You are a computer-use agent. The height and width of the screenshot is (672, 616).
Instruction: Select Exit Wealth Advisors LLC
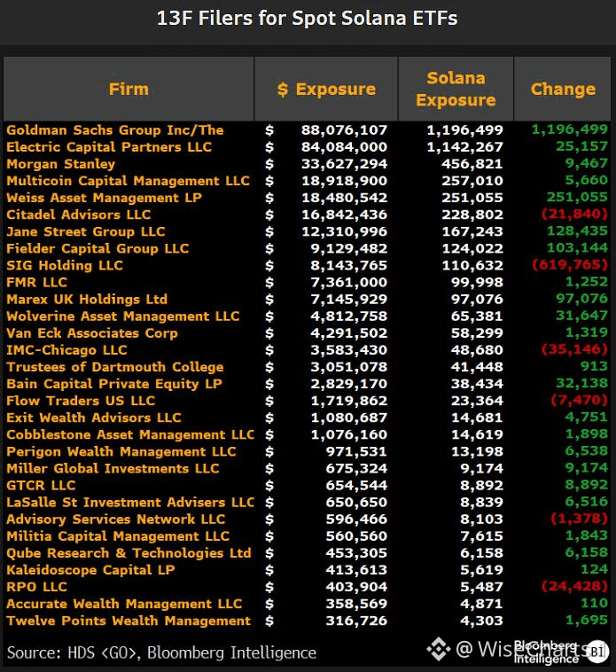(x=93, y=418)
